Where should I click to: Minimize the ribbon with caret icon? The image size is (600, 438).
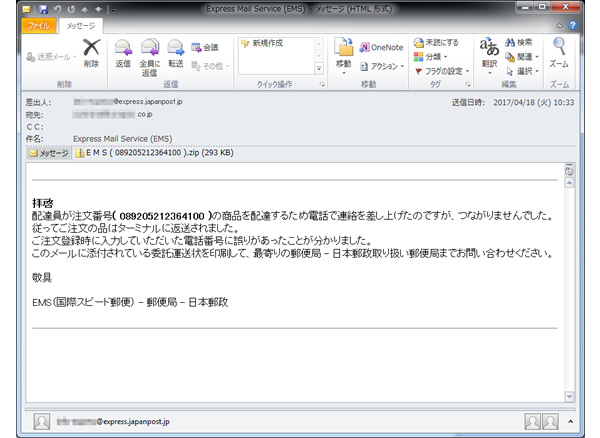pos(559,26)
